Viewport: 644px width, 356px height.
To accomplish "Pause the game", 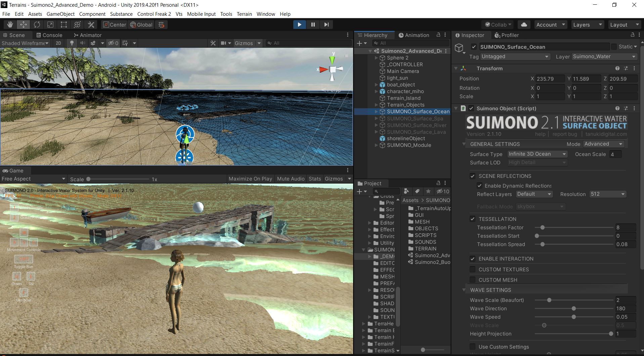I will 313,25.
